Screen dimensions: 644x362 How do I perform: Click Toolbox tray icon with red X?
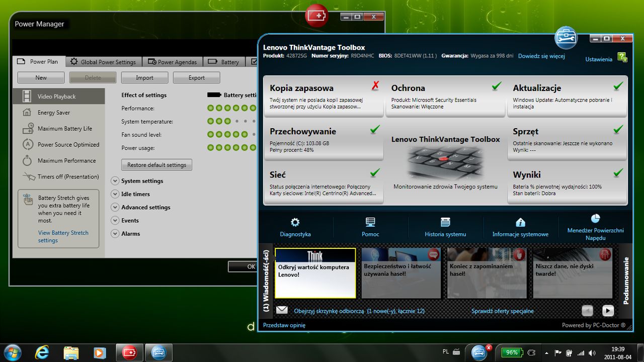click(479, 352)
